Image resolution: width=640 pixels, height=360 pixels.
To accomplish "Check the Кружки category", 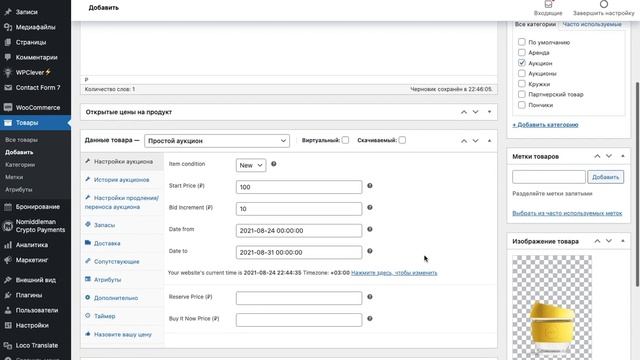I will coord(522,84).
